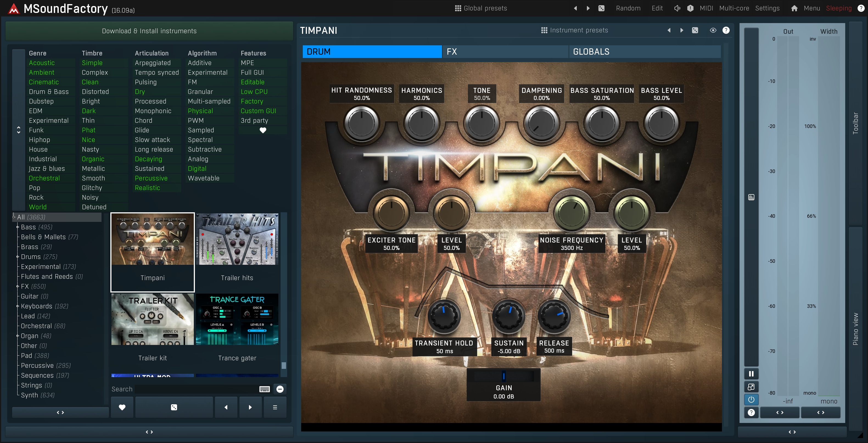Click the Multi-core button

[734, 8]
